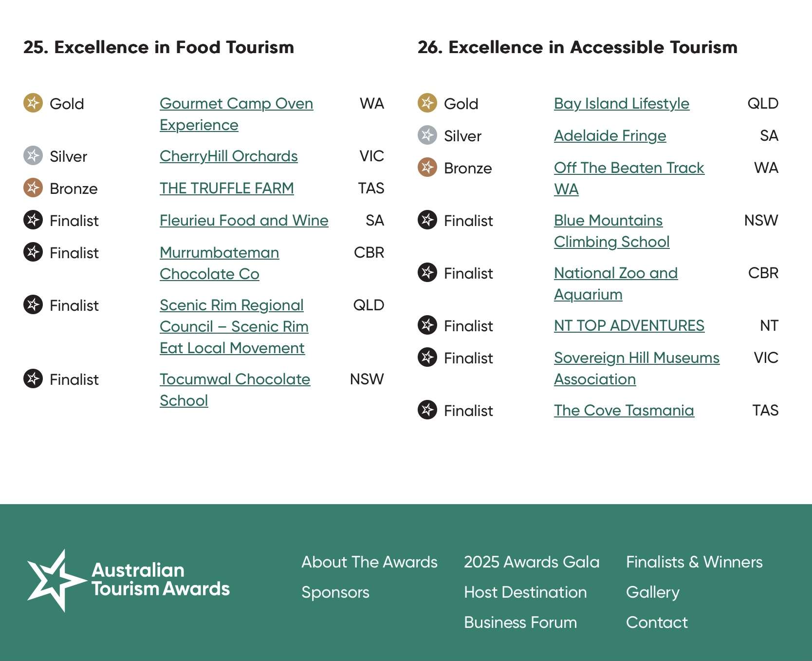Image resolution: width=812 pixels, height=661 pixels.
Task: Go to About The Awards in footer
Action: pyautogui.click(x=369, y=562)
